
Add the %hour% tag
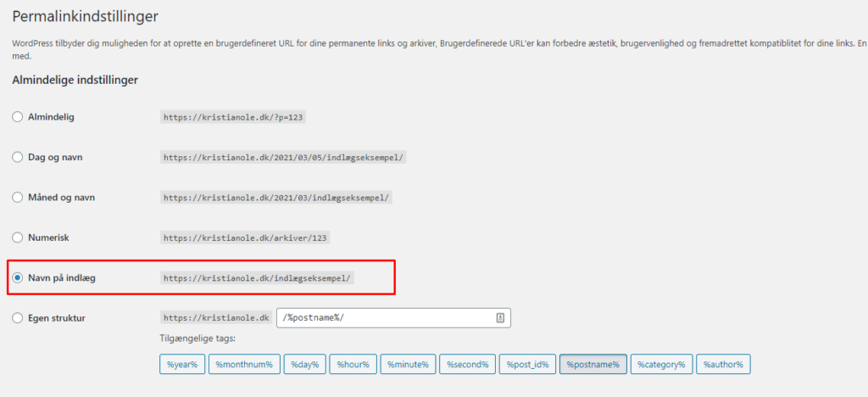tap(353, 364)
